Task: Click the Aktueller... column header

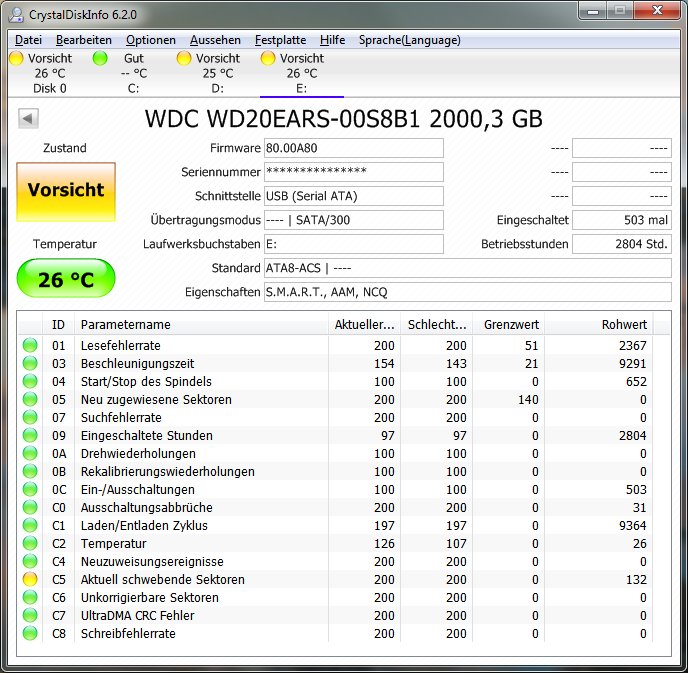Action: pos(365,325)
